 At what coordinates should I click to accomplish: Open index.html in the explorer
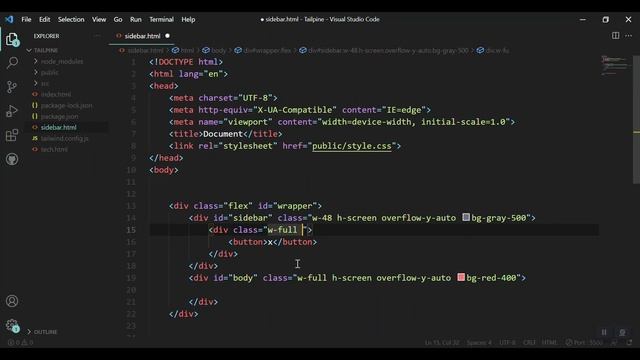(x=56, y=94)
